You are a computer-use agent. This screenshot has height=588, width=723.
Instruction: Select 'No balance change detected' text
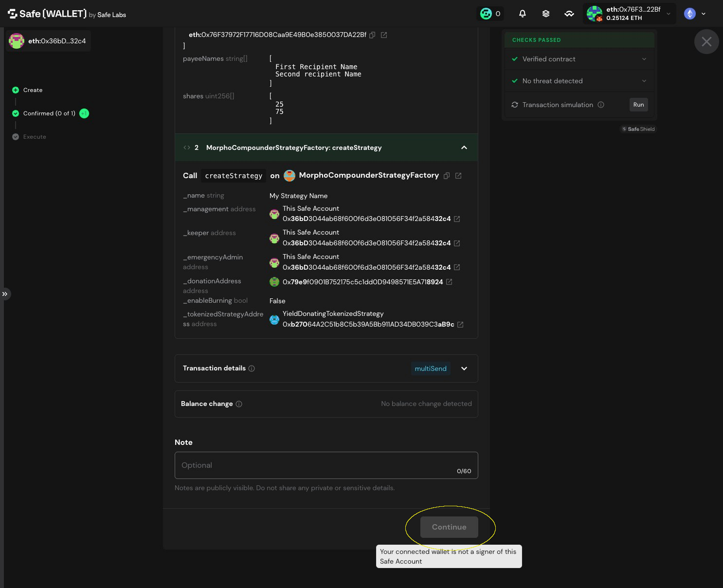(x=426, y=404)
